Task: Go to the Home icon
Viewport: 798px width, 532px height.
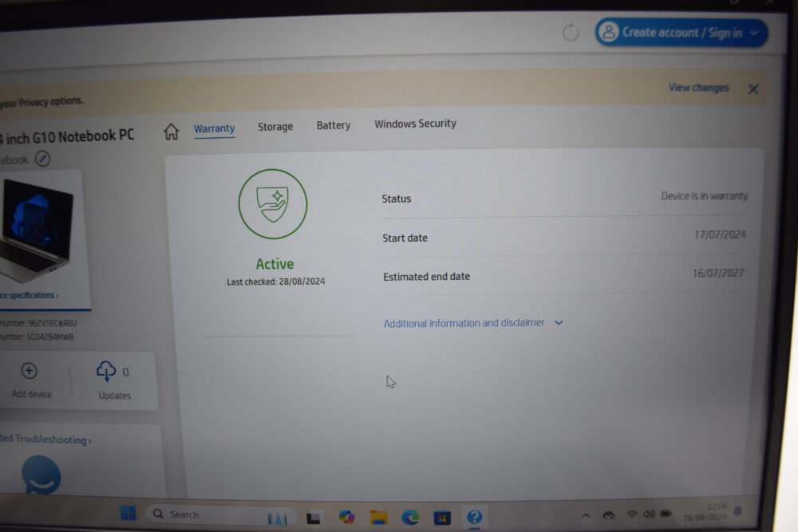Action: click(x=172, y=132)
